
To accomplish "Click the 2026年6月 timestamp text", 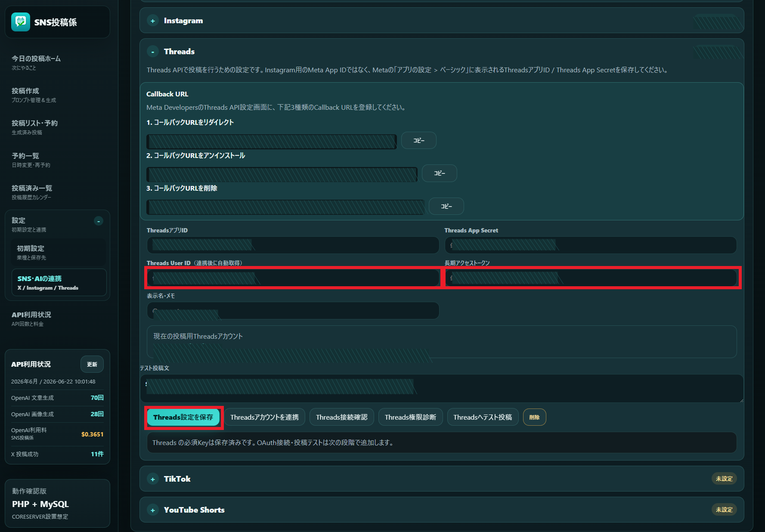I will click(53, 381).
